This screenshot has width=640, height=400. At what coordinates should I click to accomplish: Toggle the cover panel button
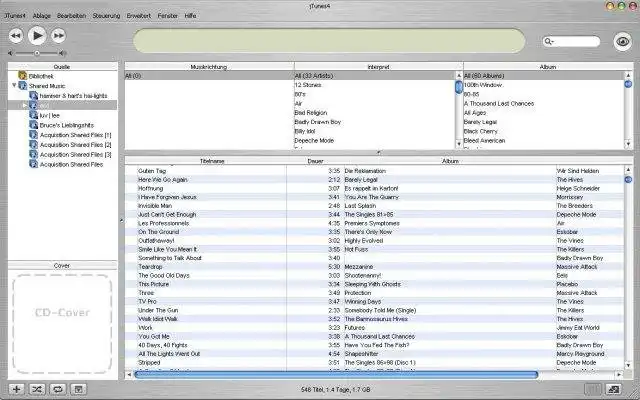[x=78, y=389]
